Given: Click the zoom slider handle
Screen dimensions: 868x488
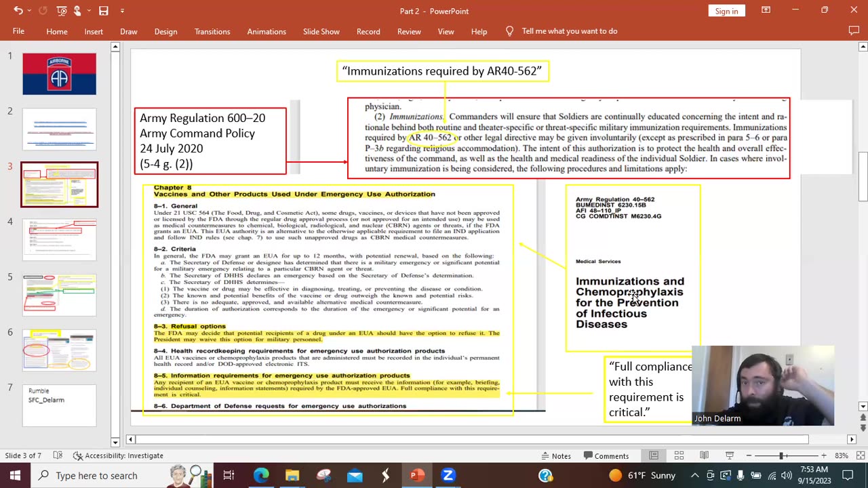Looking at the screenshot, I should (782, 455).
